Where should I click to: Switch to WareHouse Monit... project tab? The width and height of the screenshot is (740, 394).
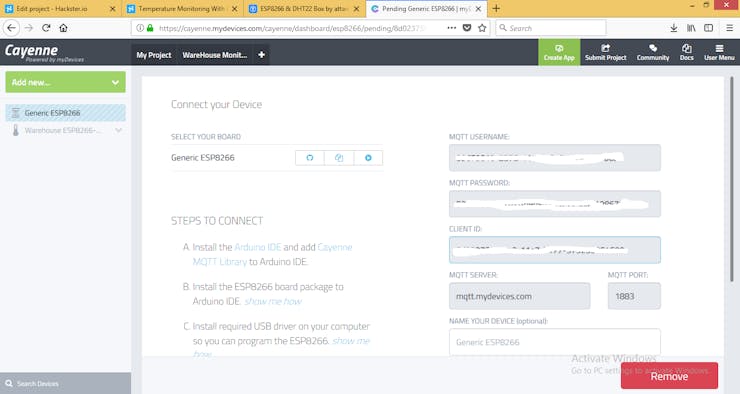(215, 55)
